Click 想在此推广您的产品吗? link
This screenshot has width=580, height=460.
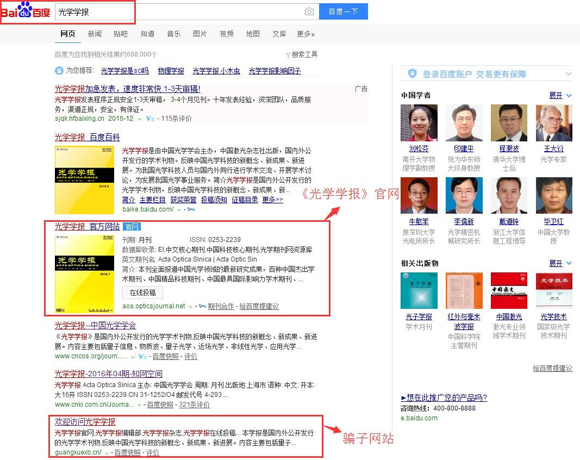click(444, 398)
